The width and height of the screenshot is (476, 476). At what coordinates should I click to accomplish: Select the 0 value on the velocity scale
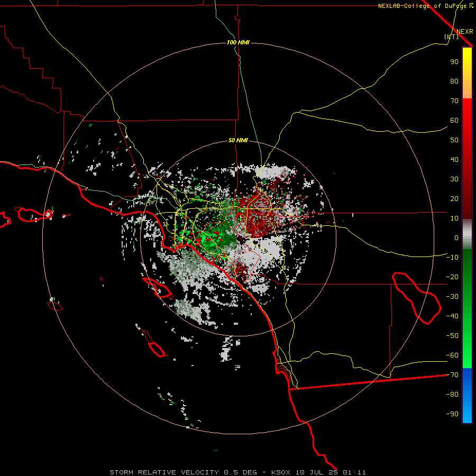pos(456,238)
